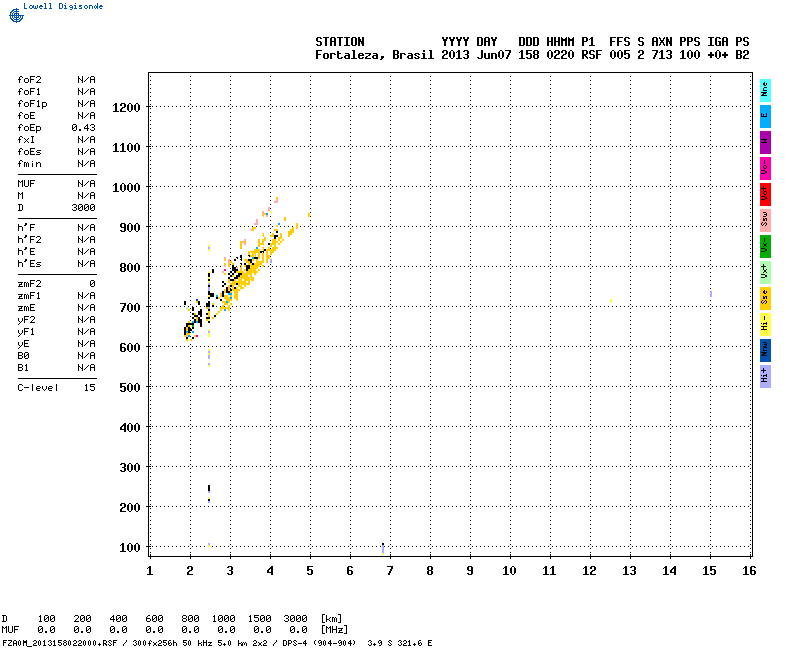Click the 1200 km height axis label
This screenshot has height=650, width=800.
tap(127, 108)
